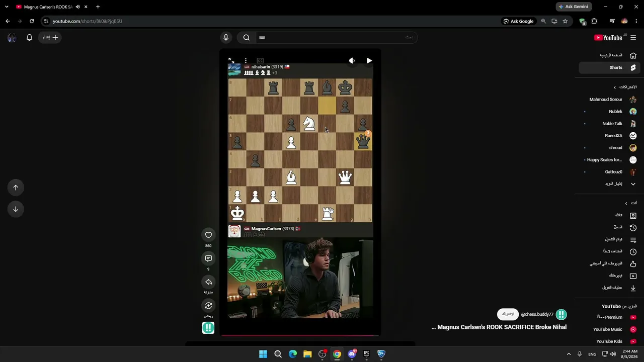Open Watch Later in the sidebar

pyautogui.click(x=608, y=251)
